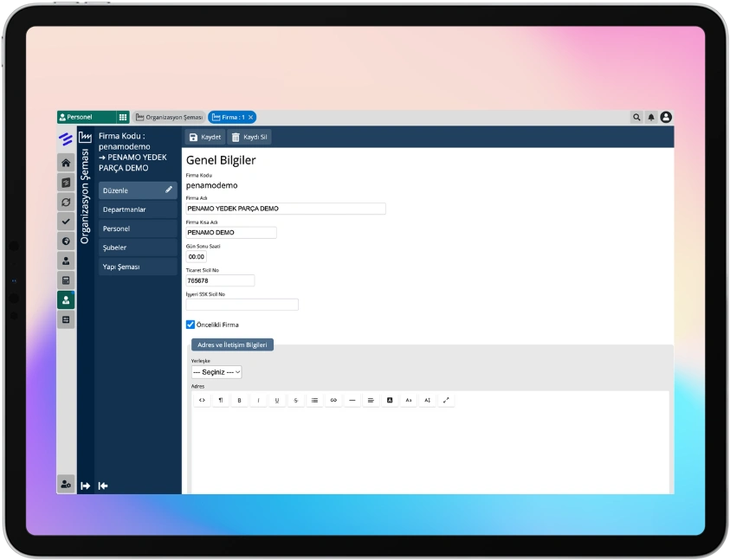The width and height of the screenshot is (730, 560).
Task: Open the Yerleşke Seçiniz dropdown
Action: coord(216,371)
